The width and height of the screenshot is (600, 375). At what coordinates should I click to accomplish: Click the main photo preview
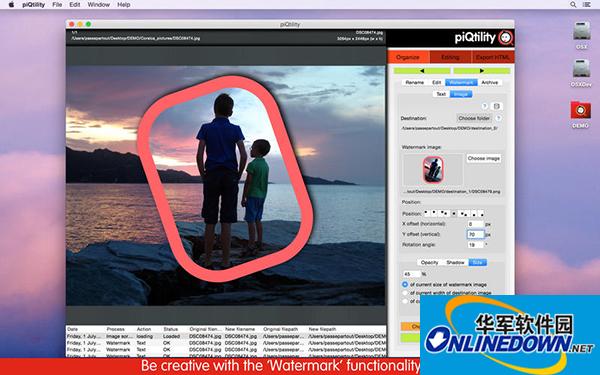[x=226, y=185]
